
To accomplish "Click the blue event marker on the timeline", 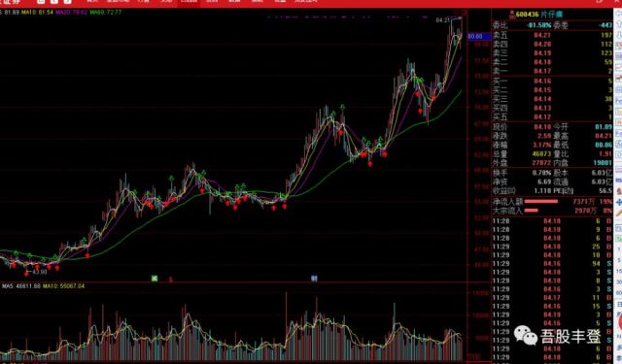I will pos(314,279).
